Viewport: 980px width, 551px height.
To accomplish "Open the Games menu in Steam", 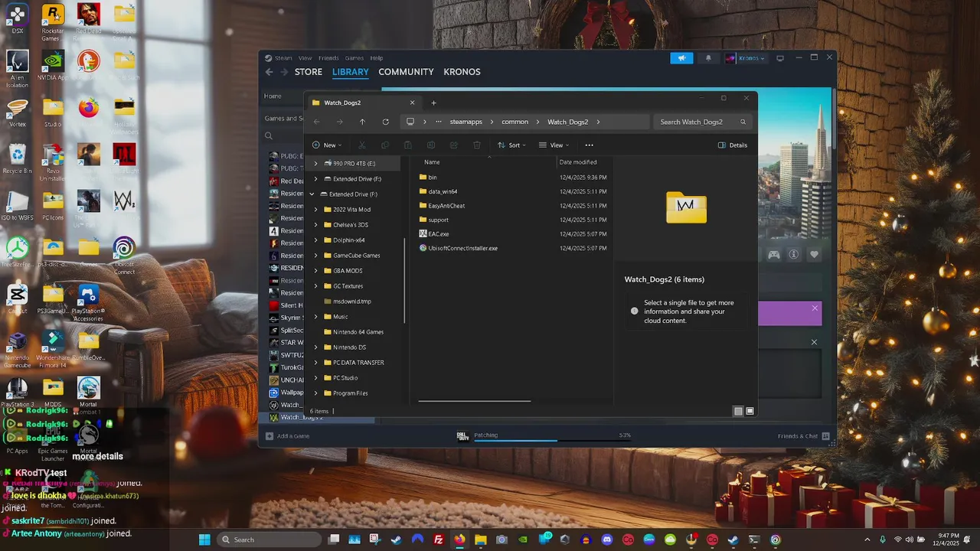I will coord(354,58).
